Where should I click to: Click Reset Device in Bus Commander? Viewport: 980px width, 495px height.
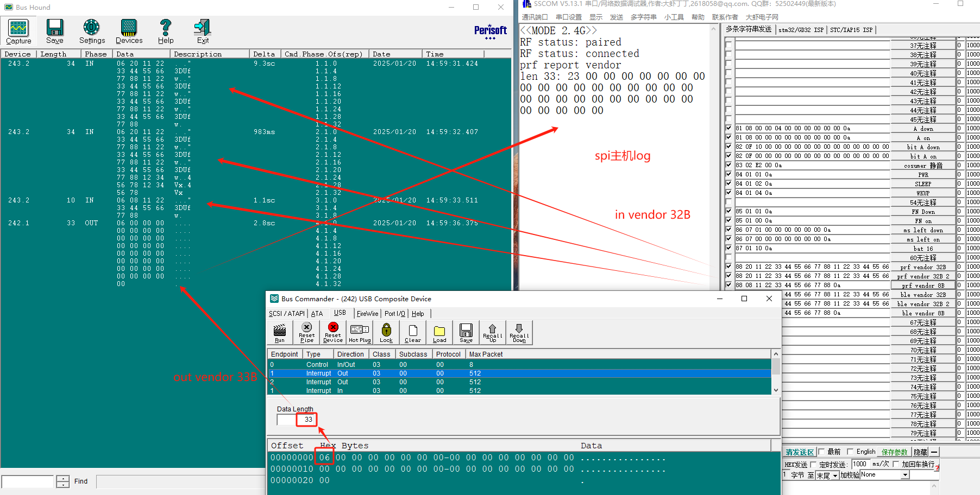pos(333,332)
